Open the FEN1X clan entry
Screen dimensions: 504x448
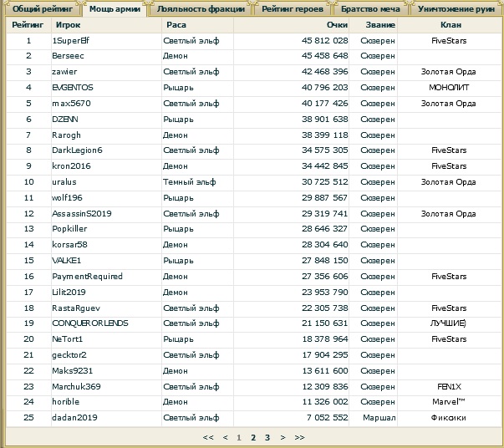click(449, 386)
